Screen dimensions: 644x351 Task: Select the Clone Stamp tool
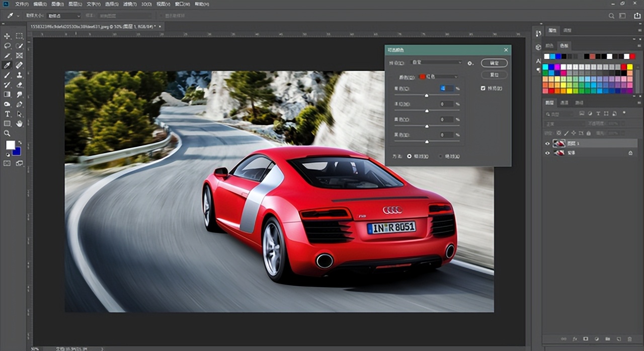click(19, 75)
